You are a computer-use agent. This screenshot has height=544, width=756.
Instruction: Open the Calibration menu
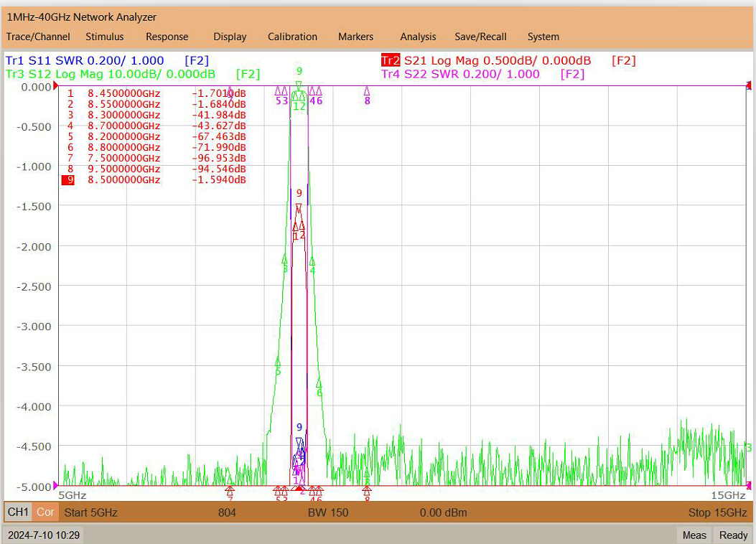coord(292,37)
